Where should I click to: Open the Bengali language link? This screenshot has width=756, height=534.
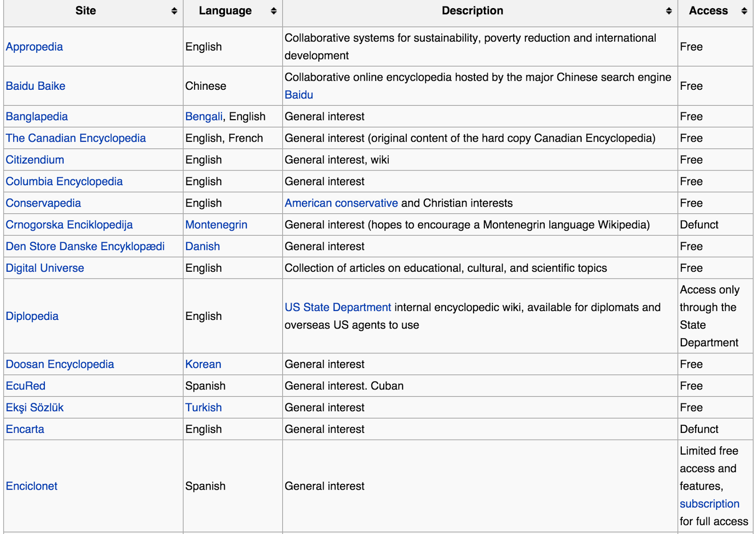(204, 116)
